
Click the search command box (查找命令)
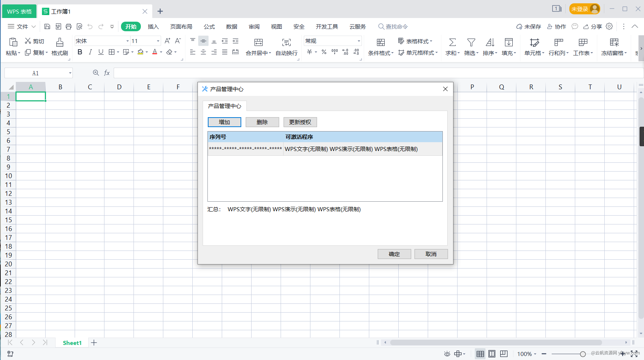(393, 26)
